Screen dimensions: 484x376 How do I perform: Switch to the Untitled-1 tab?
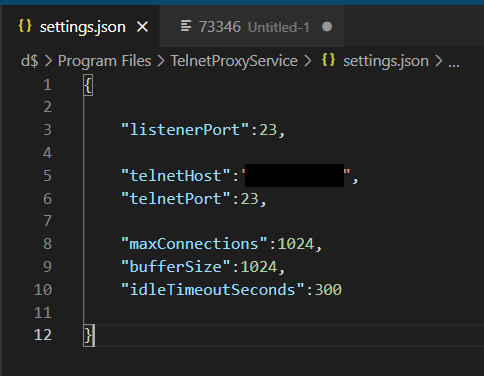pos(252,27)
